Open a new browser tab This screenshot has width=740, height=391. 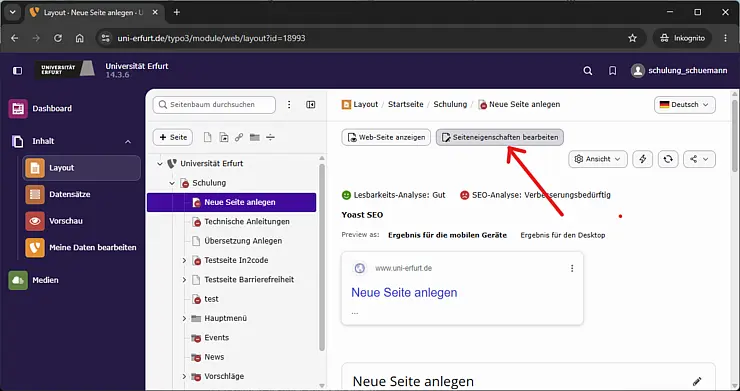177,12
